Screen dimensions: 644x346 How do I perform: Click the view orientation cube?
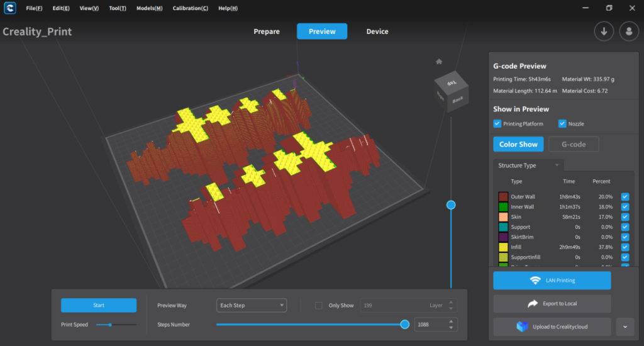pos(452,91)
